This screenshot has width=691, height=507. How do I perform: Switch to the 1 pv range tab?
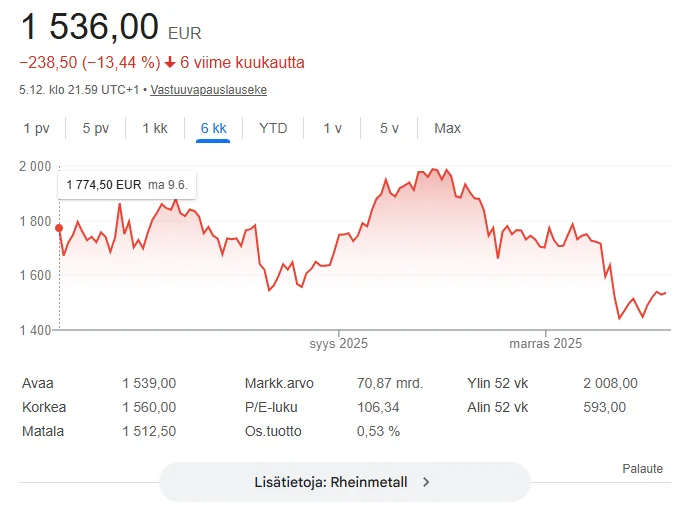tap(36, 128)
